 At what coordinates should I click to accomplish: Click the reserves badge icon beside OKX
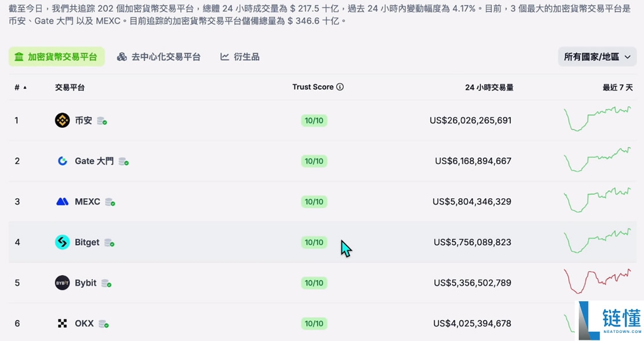[x=104, y=324]
